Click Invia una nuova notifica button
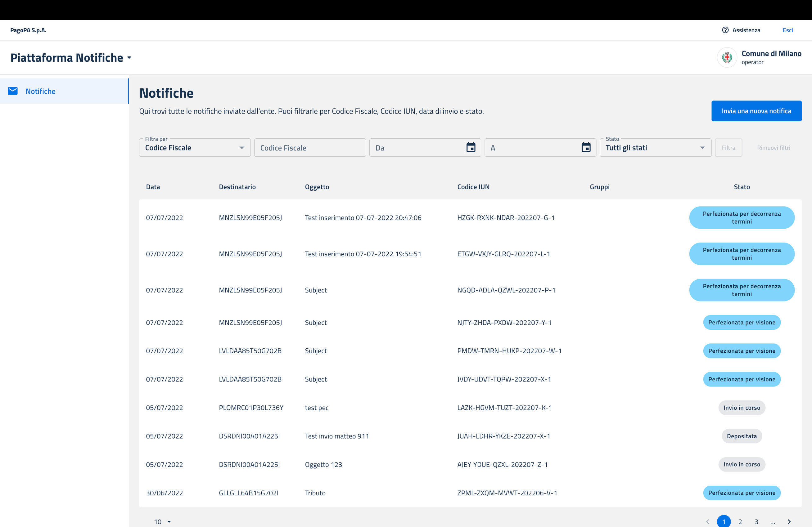The height and width of the screenshot is (527, 812). [756, 111]
